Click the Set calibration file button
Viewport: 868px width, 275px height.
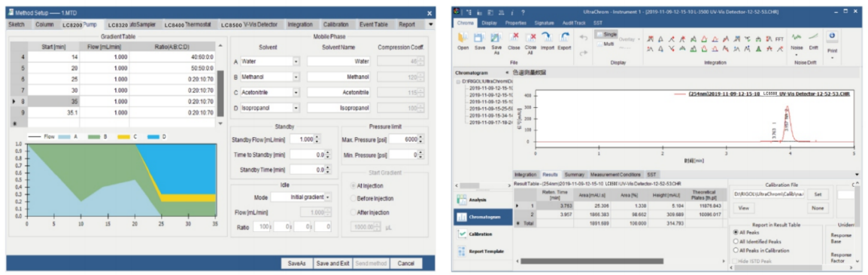pos(818,194)
